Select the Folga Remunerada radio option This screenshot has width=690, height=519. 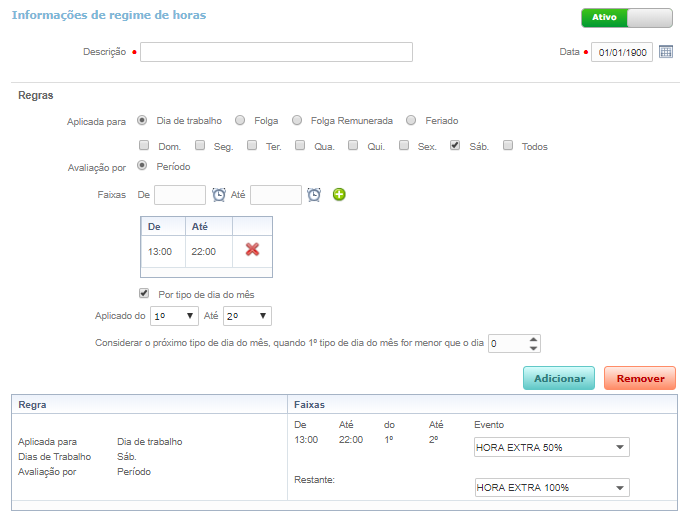[x=297, y=121]
